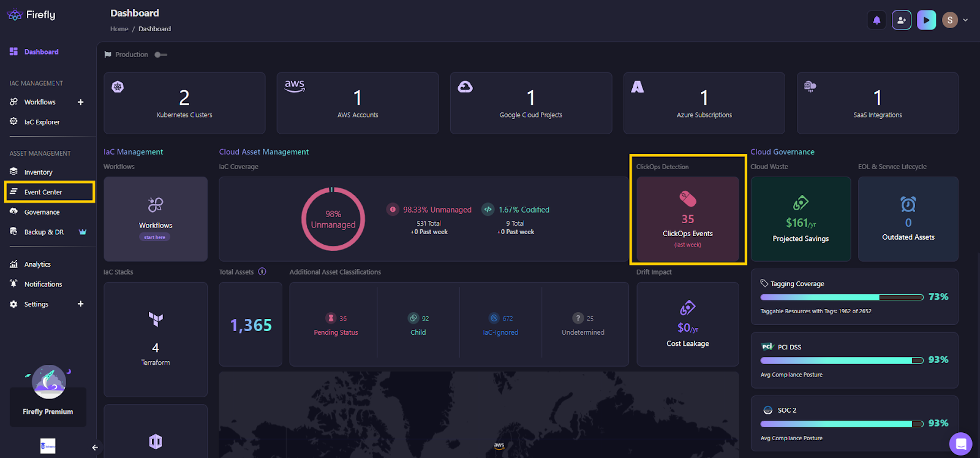Image resolution: width=980 pixels, height=458 pixels.
Task: Click the 1,365 total assets number
Action: point(251,325)
